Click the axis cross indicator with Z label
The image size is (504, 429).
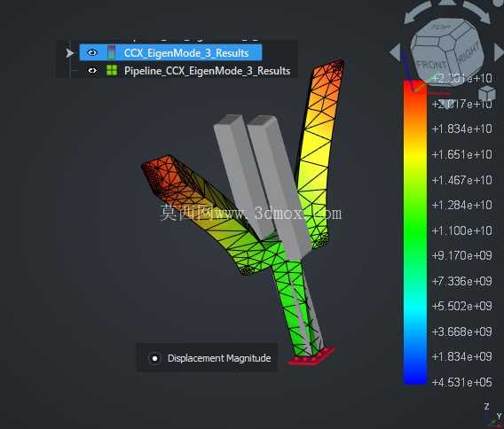pyautogui.click(x=493, y=416)
